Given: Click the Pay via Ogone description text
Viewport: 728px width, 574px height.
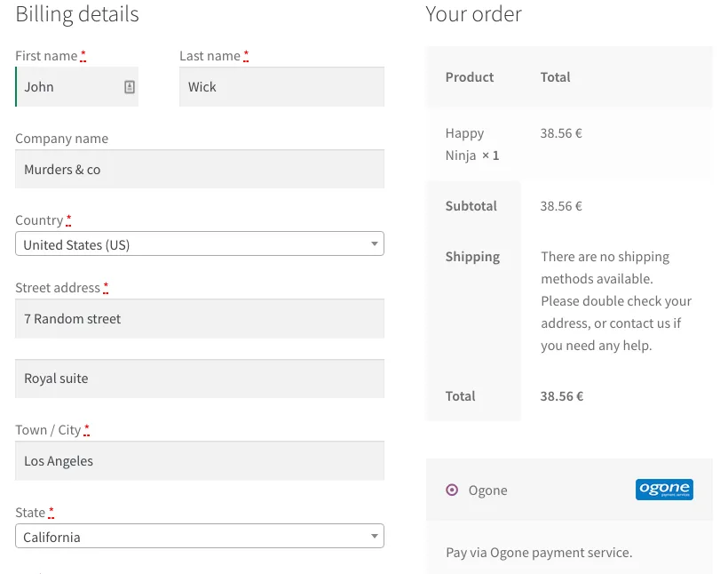Looking at the screenshot, I should 539,553.
